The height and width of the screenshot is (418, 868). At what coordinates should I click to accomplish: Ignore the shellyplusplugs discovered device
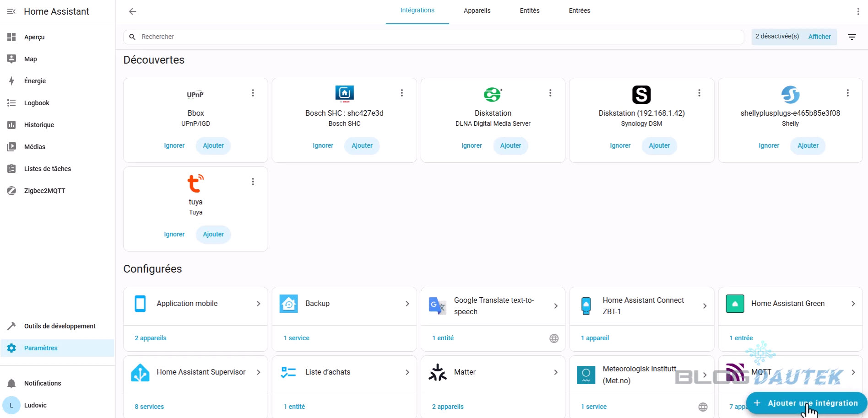[769, 146]
